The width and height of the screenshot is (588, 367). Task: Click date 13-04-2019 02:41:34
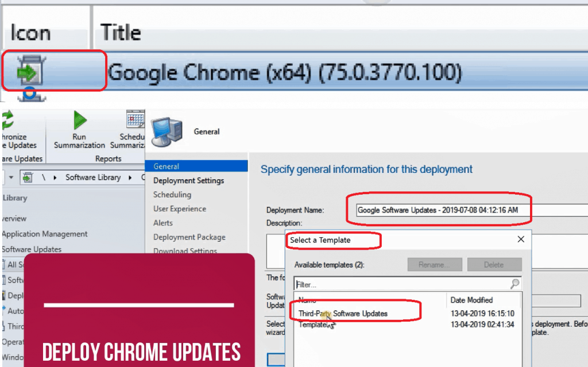coord(482,324)
